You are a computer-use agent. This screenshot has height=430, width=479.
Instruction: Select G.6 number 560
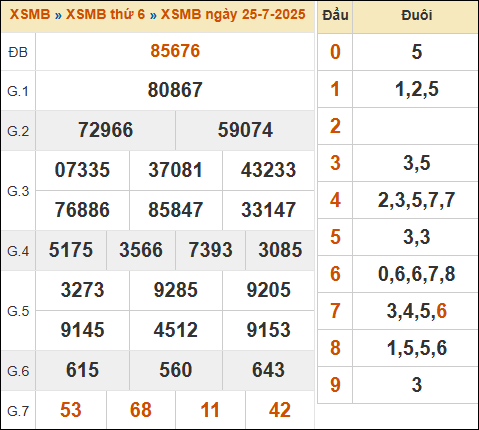pos(176,370)
